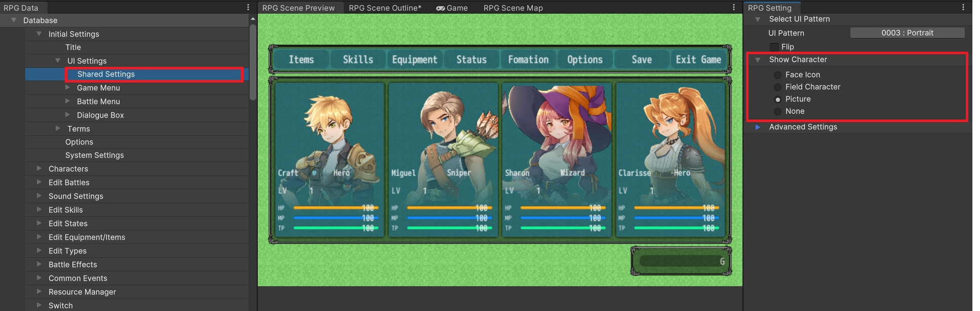Expand the Edit Skills arrow
The image size is (980, 311).
coord(39,210)
